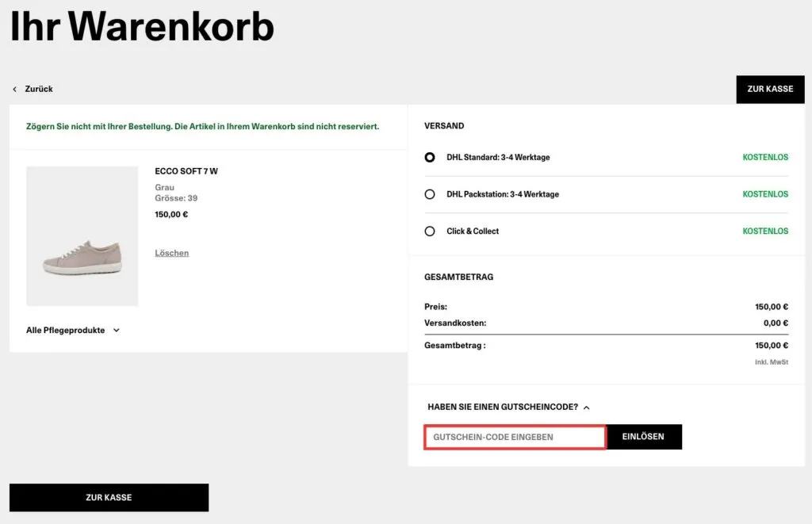This screenshot has width=812, height=524.
Task: Click Zurück to return to shopping
Action: pos(36,89)
